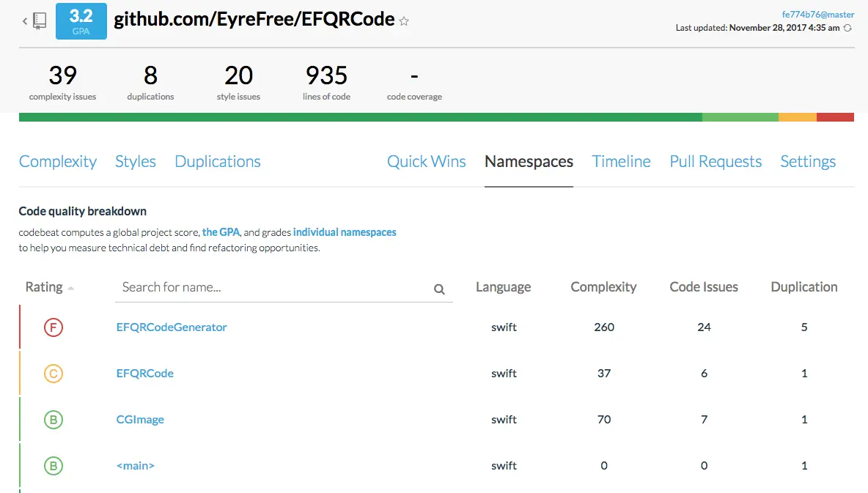Sort by Complexity column header
Viewport: 868px width, 493px height.
coord(603,287)
